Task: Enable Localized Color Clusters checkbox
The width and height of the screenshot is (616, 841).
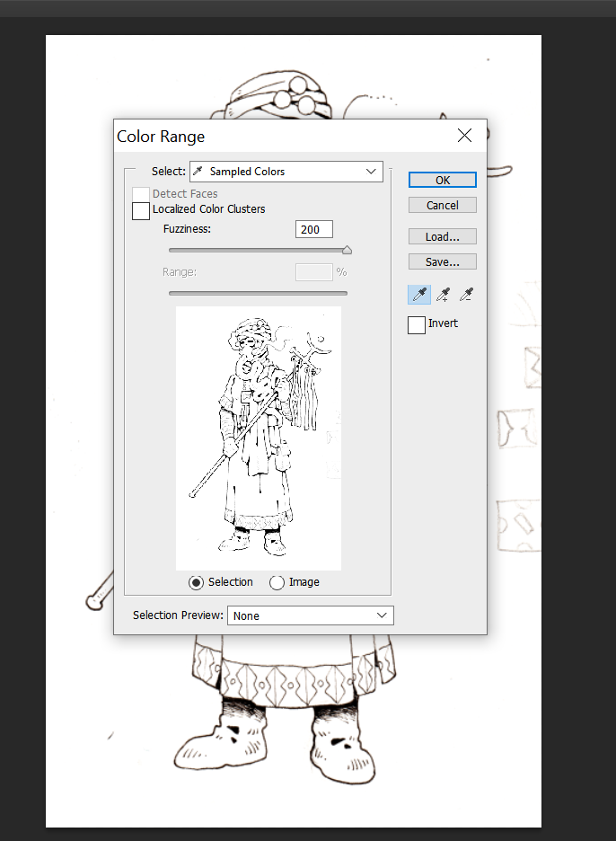Action: click(x=141, y=210)
